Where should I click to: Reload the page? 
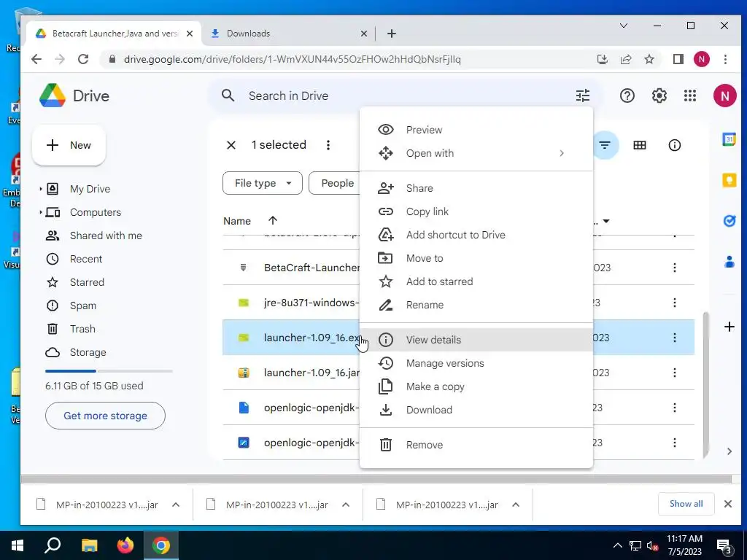pos(83,59)
